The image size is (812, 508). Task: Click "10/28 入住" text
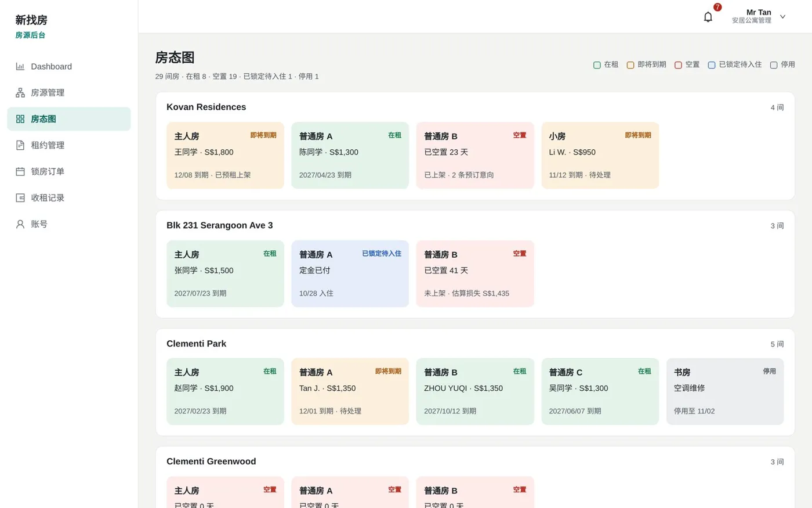click(x=316, y=293)
